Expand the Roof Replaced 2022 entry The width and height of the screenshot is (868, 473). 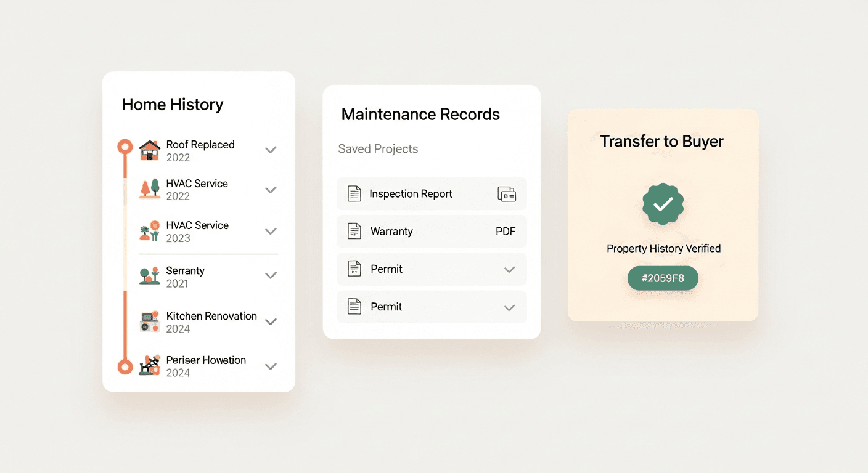[271, 150]
